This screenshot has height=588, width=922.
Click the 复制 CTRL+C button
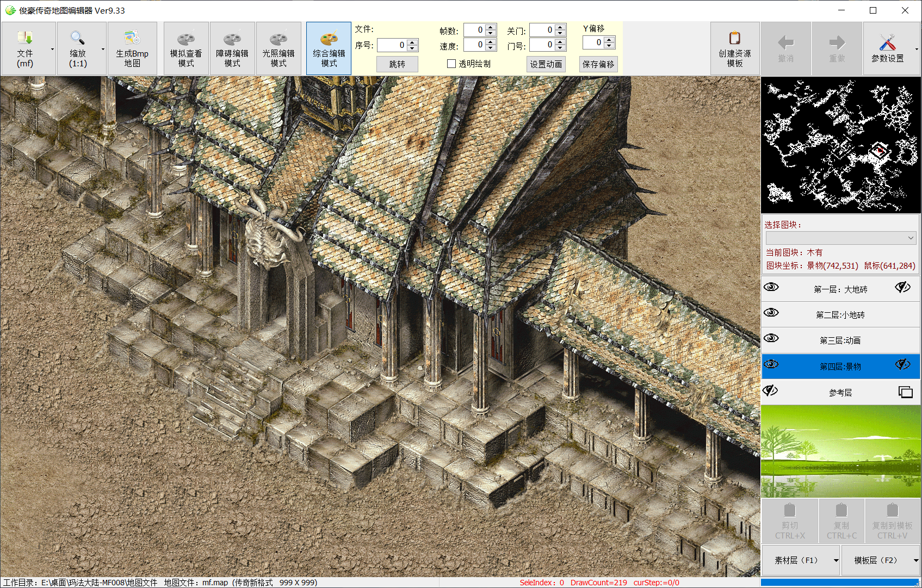click(841, 522)
